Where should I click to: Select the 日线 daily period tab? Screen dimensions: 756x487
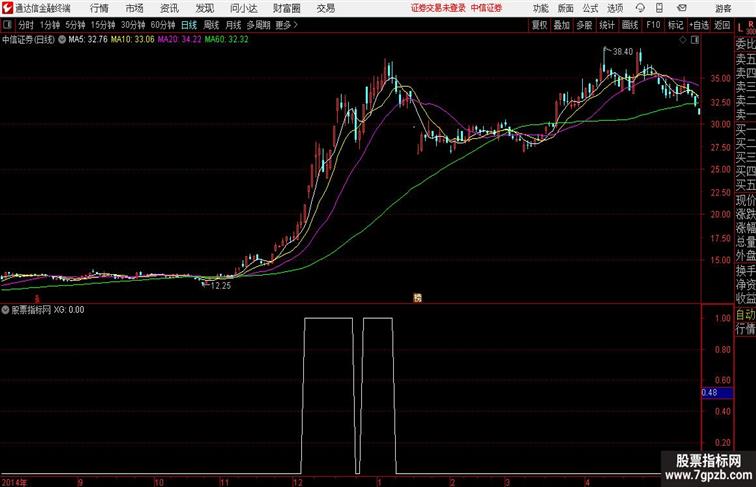[x=189, y=25]
